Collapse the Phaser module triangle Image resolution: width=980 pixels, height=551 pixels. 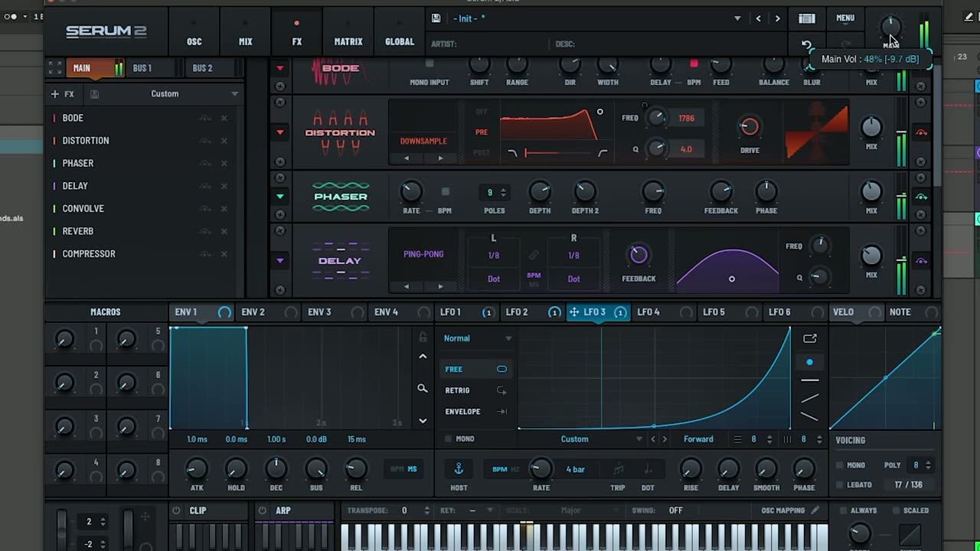pos(280,197)
